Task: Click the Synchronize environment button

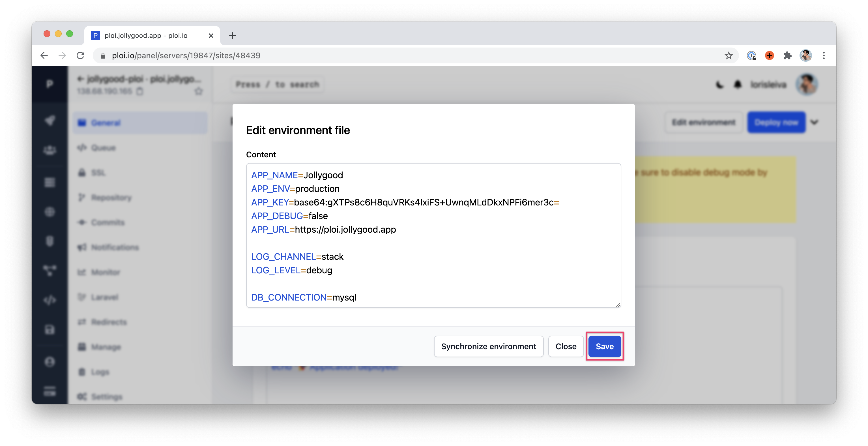Action: pos(488,346)
